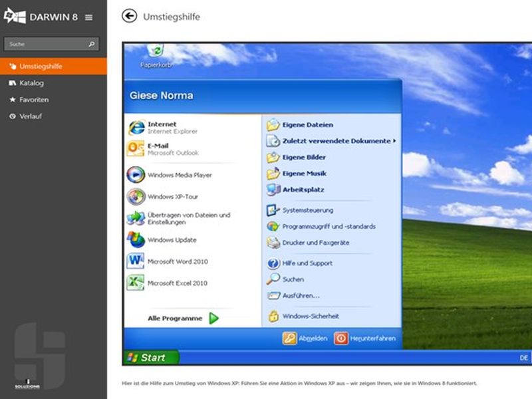The height and width of the screenshot is (399, 532).
Task: Expand Alle Programme green arrow
Action: (x=213, y=319)
